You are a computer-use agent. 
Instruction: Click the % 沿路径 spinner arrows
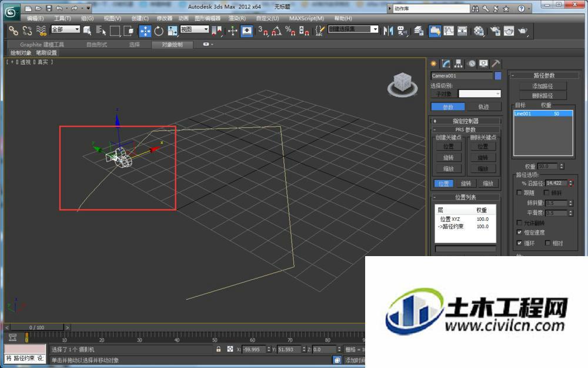tap(571, 183)
